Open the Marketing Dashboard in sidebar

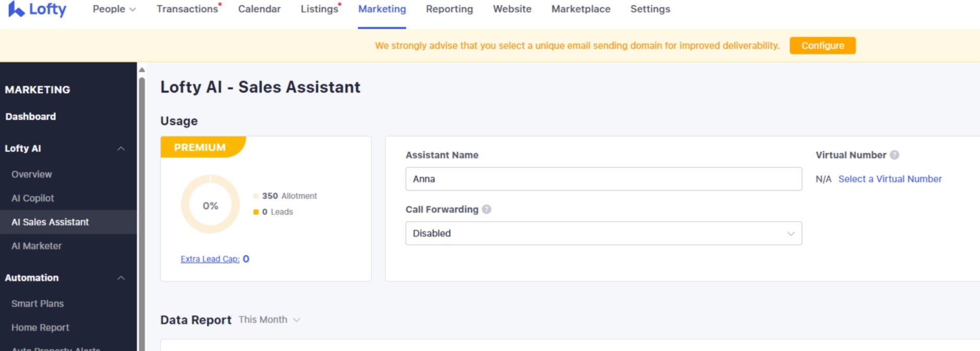[30, 117]
